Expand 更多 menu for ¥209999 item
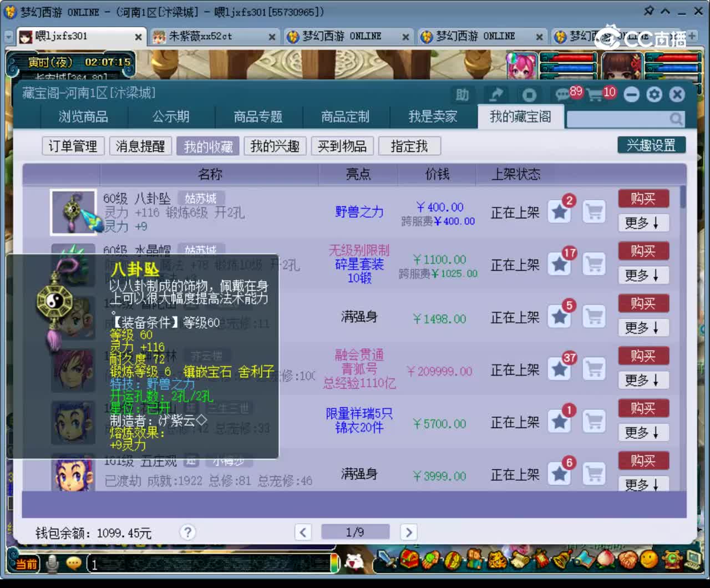 643,380
